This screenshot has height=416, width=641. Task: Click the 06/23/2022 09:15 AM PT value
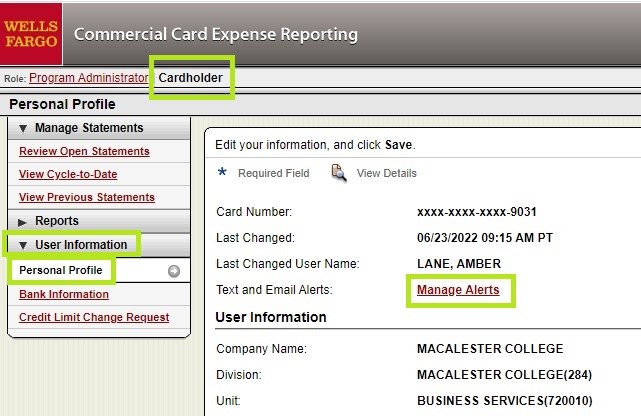(x=485, y=238)
